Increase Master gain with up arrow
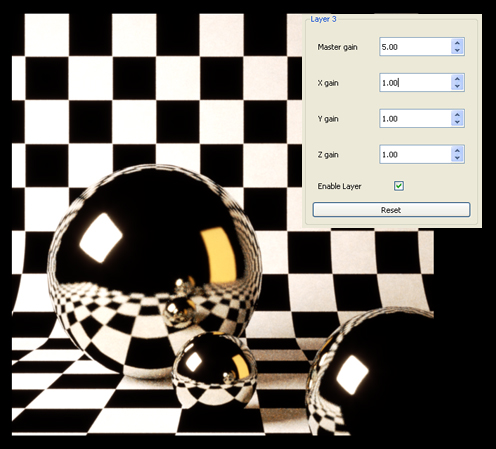This screenshot has height=449, width=496. [x=457, y=43]
